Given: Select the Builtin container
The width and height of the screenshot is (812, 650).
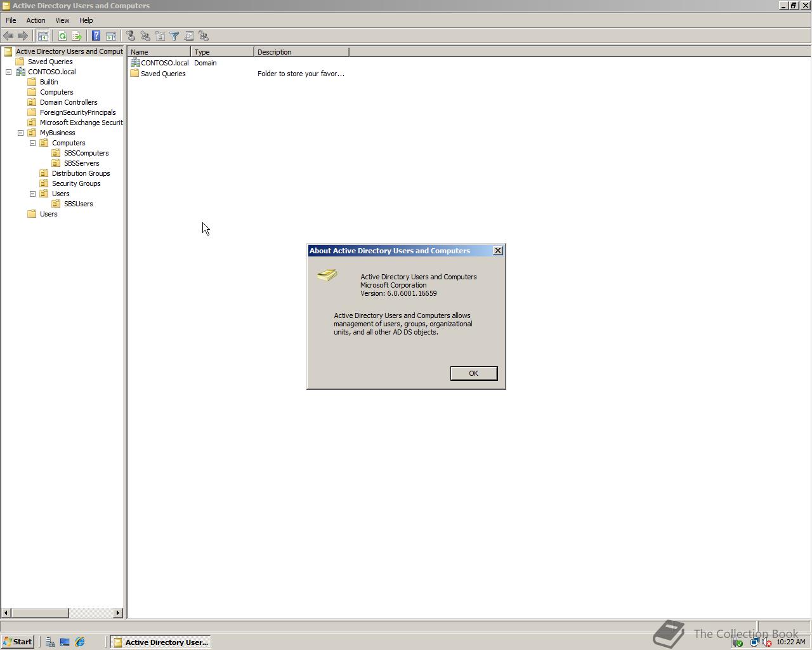Looking at the screenshot, I should pos(49,82).
